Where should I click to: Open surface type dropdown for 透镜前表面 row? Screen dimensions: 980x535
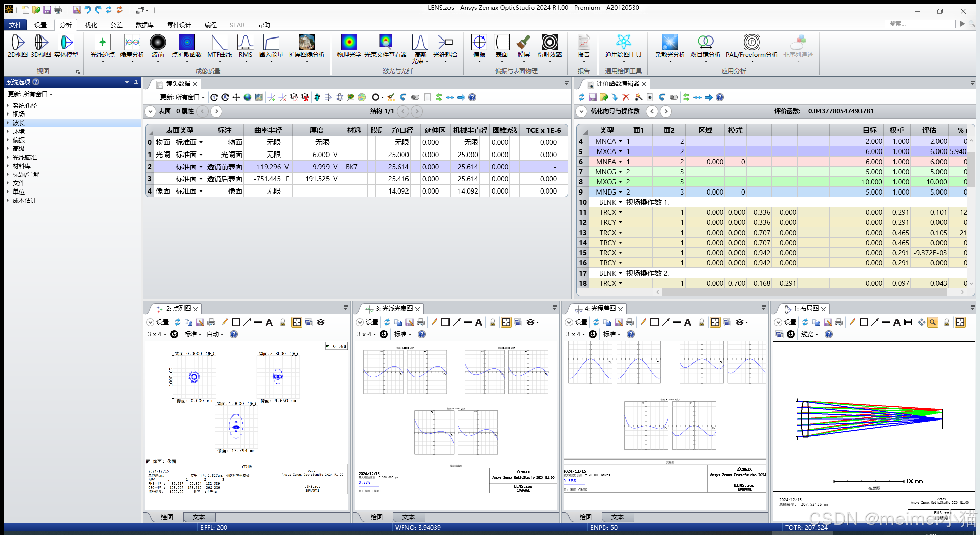tap(201, 167)
